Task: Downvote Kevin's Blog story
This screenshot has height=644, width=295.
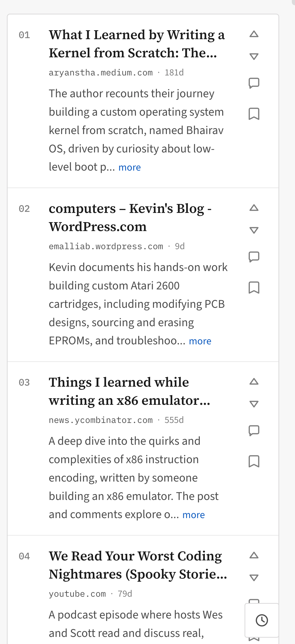Action: (254, 230)
